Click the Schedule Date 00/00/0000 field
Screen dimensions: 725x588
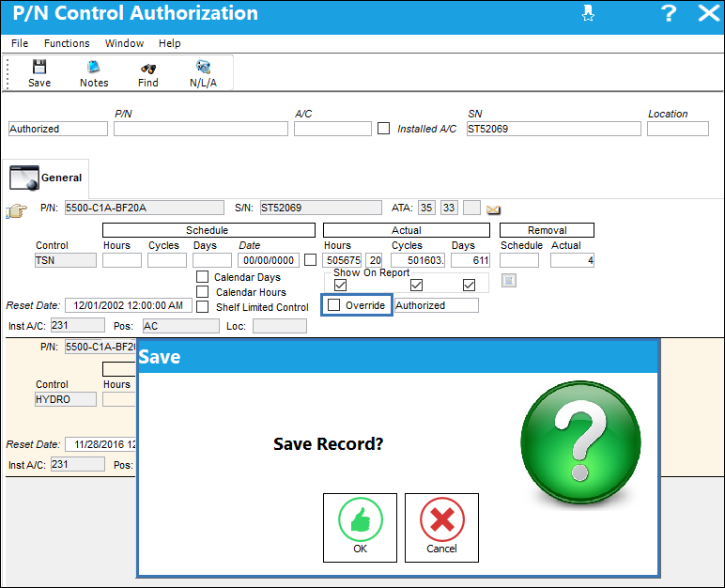[269, 260]
